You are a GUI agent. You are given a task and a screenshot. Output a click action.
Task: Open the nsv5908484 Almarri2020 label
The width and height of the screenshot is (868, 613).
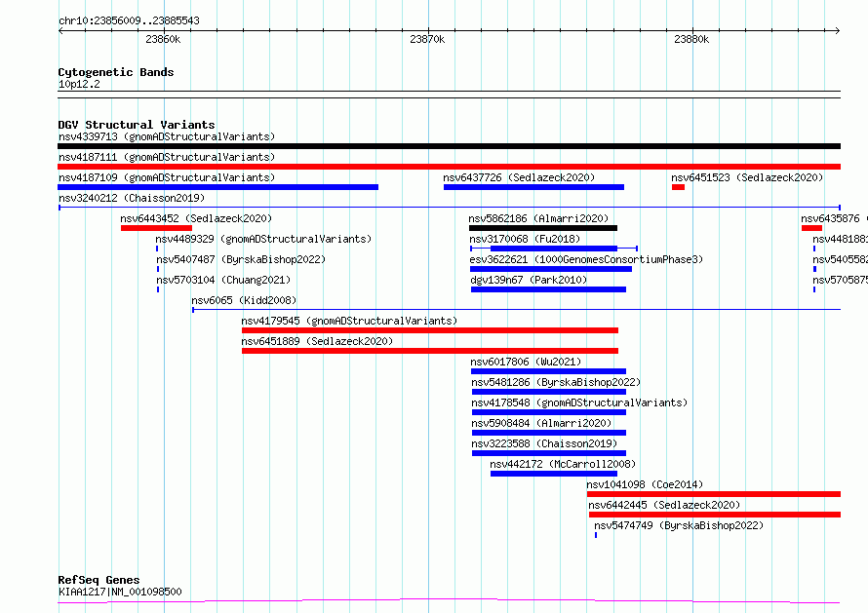click(x=541, y=423)
